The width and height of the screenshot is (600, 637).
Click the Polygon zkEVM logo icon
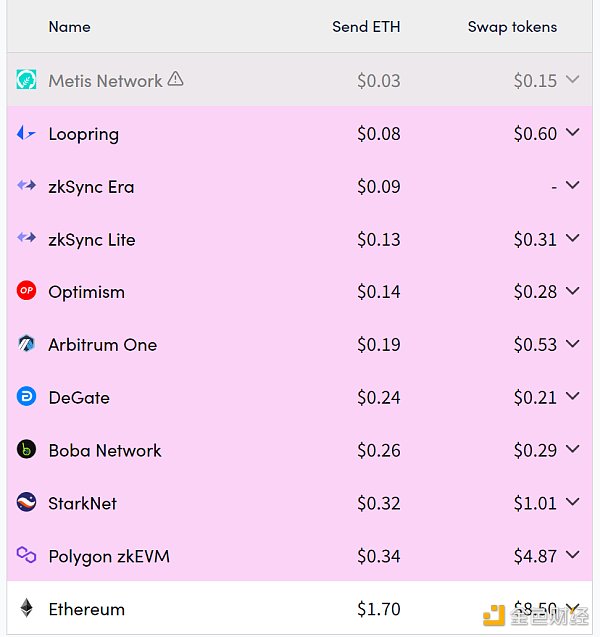(27, 555)
